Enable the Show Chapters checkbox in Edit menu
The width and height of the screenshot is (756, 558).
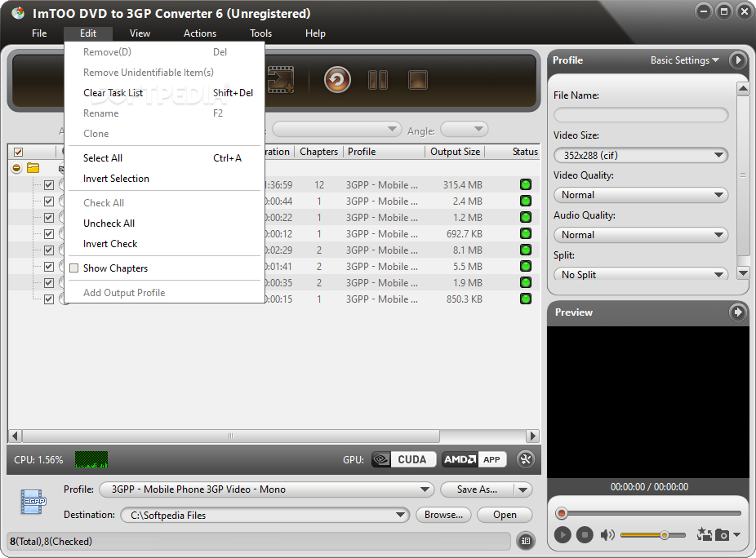coord(73,268)
